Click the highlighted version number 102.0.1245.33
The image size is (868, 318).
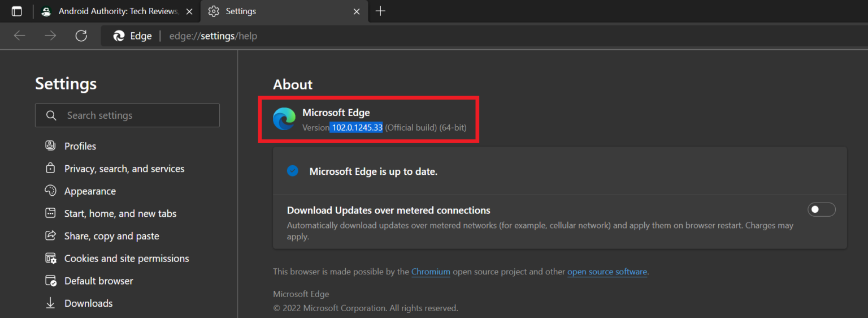pos(357,127)
